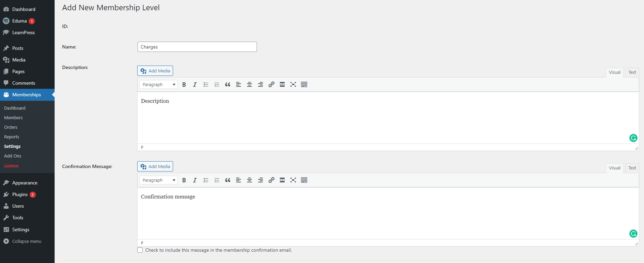This screenshot has height=263, width=644.
Task: Toggle Italic in the Description editor toolbar
Action: (195, 84)
